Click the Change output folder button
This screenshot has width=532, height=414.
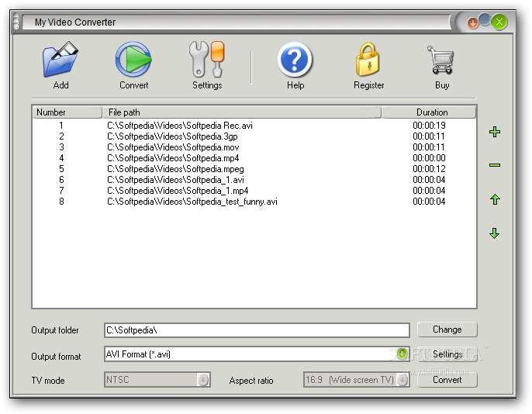pos(447,329)
